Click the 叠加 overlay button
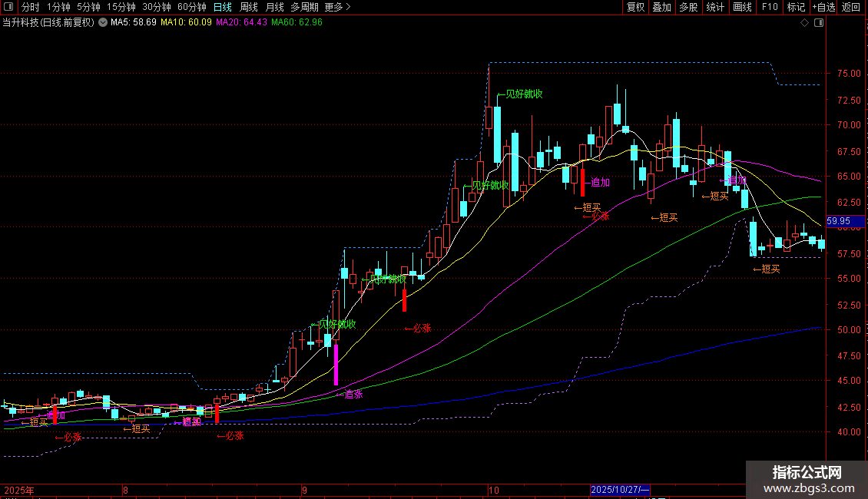This screenshot has width=868, height=499. [661, 7]
